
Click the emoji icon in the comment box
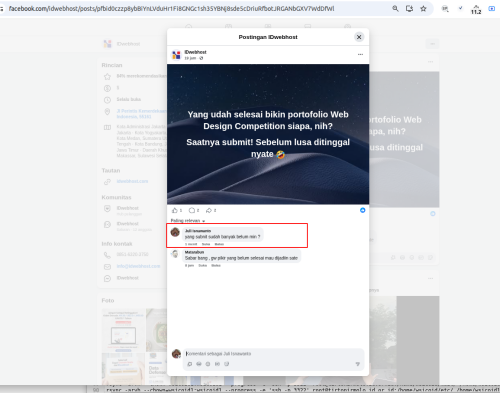click(x=199, y=364)
